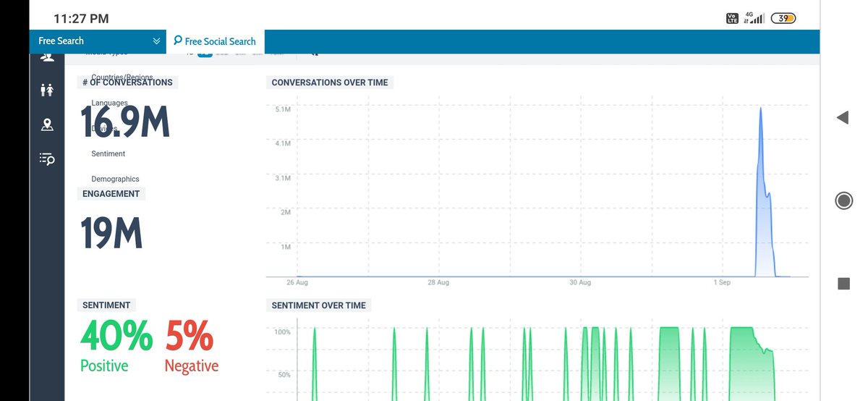Click the conversations spike peak on chart

[760, 109]
